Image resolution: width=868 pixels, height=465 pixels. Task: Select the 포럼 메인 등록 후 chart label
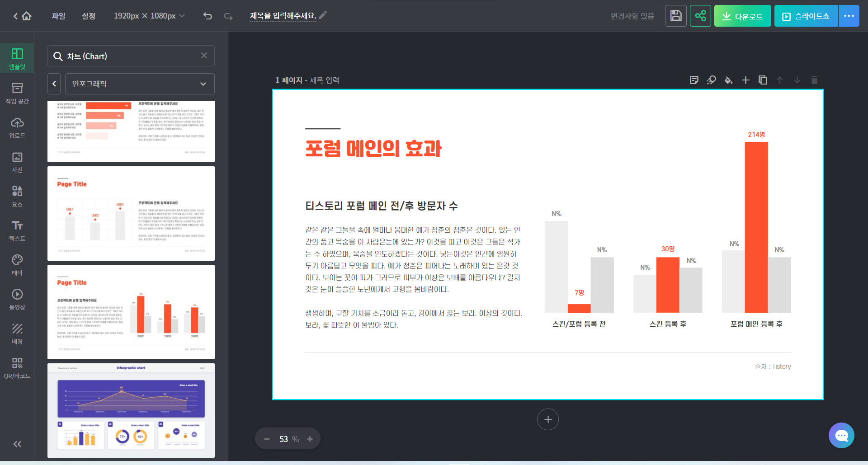click(x=756, y=324)
